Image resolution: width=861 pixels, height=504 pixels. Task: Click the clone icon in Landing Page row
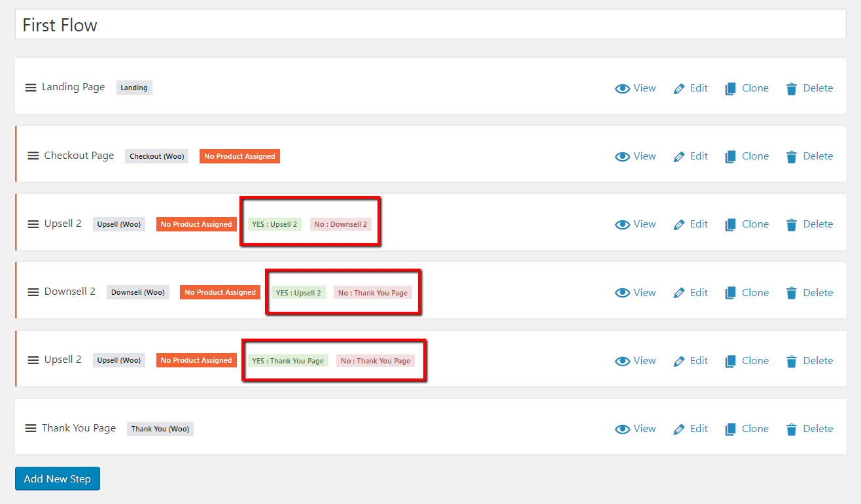pos(731,89)
